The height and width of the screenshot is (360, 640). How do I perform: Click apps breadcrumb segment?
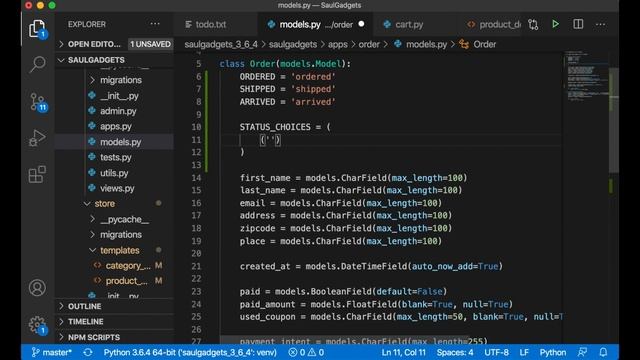338,44
